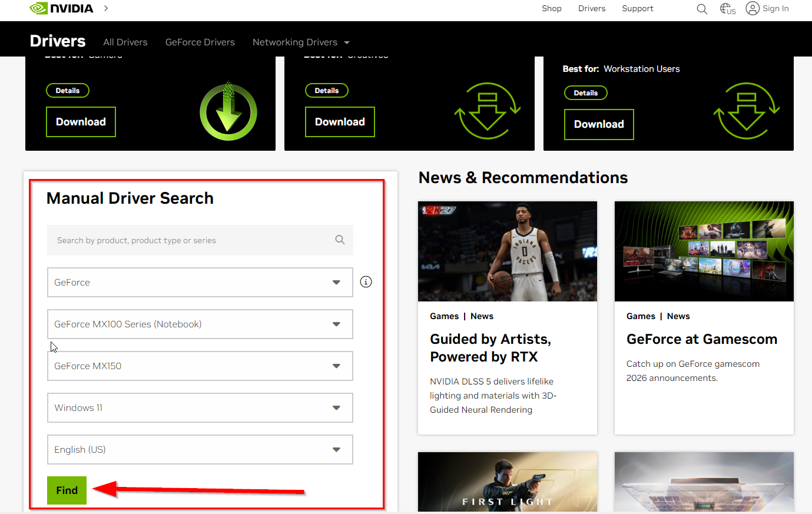812x514 pixels.
Task: Click Download on the middle driver card
Action: pyautogui.click(x=340, y=122)
